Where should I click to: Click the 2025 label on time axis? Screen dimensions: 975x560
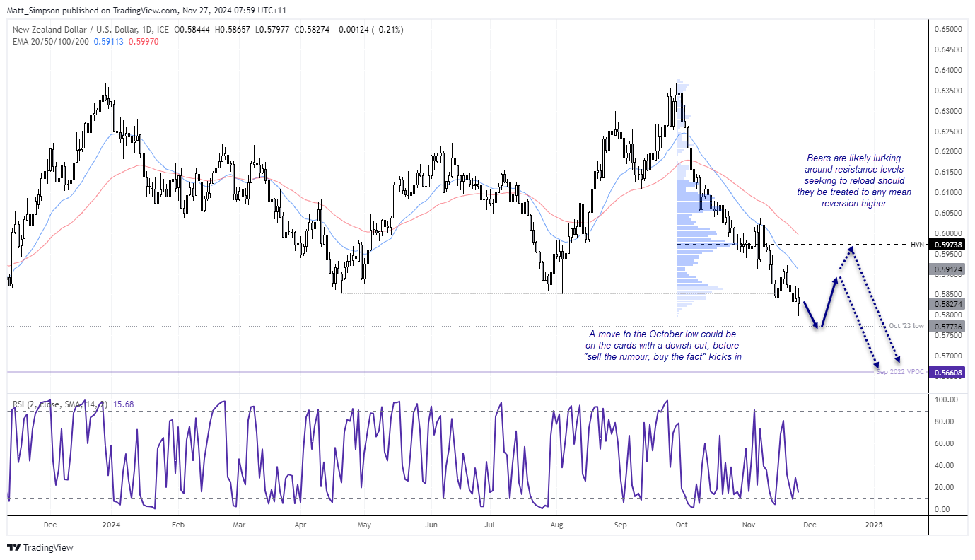point(874,525)
